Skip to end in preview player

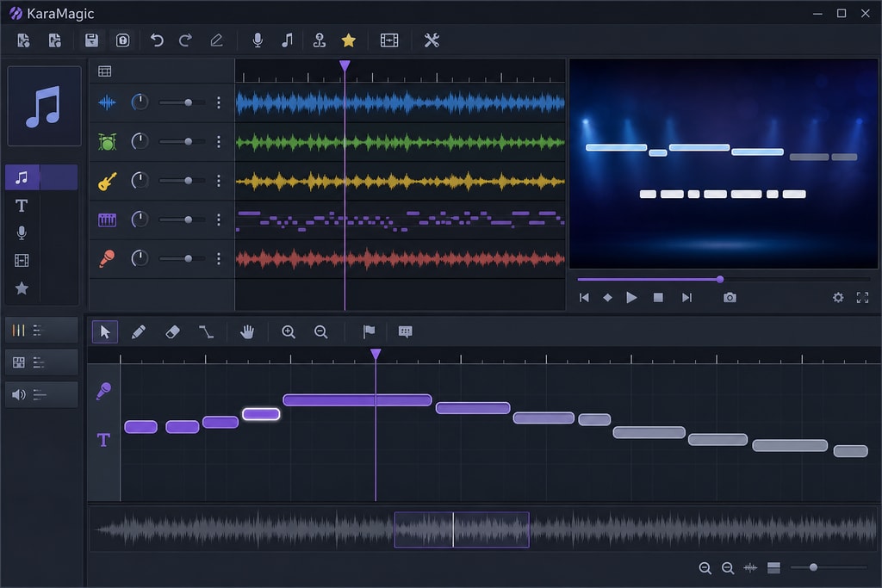click(x=686, y=297)
